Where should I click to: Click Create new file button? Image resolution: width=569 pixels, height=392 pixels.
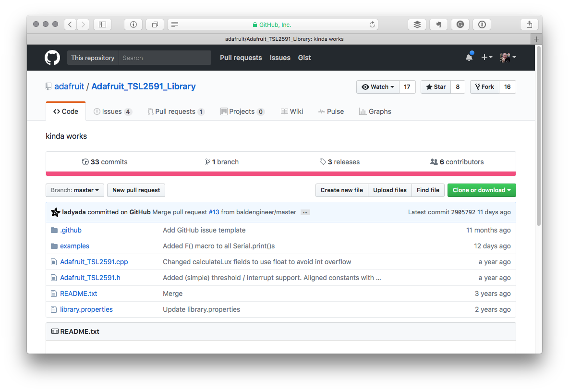pyautogui.click(x=342, y=190)
